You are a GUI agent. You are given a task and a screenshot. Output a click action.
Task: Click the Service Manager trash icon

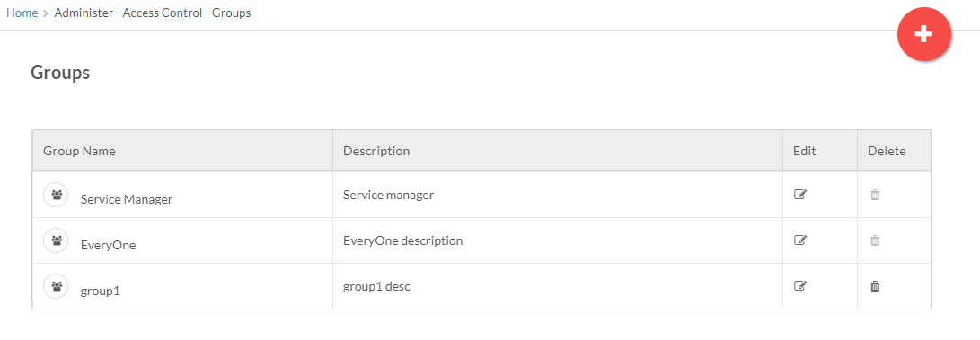click(875, 195)
